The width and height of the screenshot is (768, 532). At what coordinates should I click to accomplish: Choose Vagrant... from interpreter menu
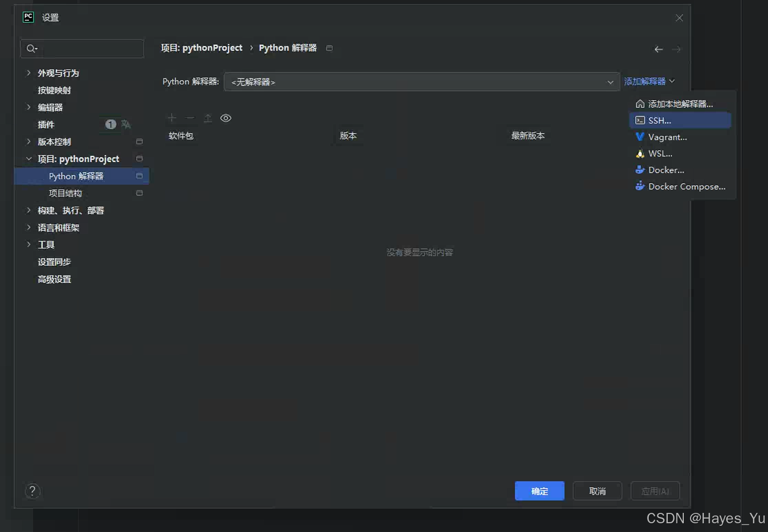(x=680, y=137)
